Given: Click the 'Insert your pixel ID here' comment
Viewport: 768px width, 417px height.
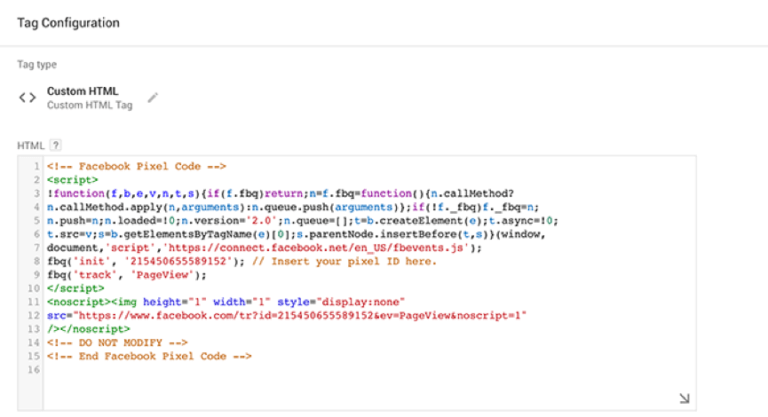Looking at the screenshot, I should pos(344,261).
